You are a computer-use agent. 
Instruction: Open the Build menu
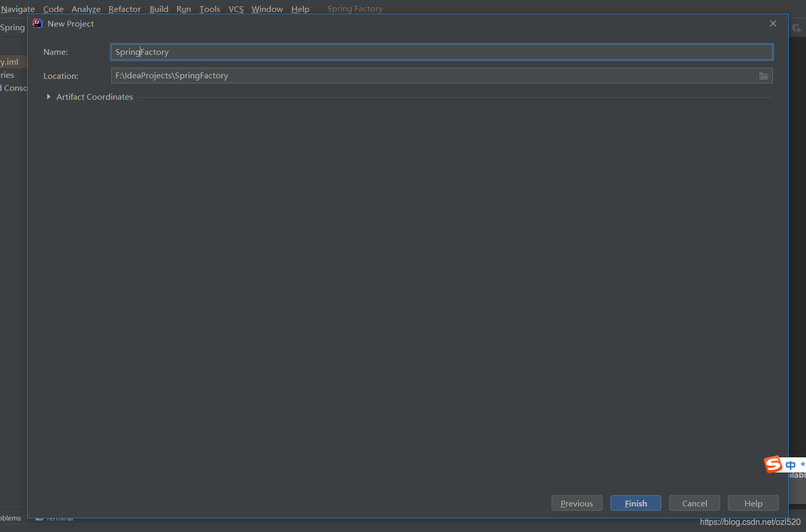[159, 9]
